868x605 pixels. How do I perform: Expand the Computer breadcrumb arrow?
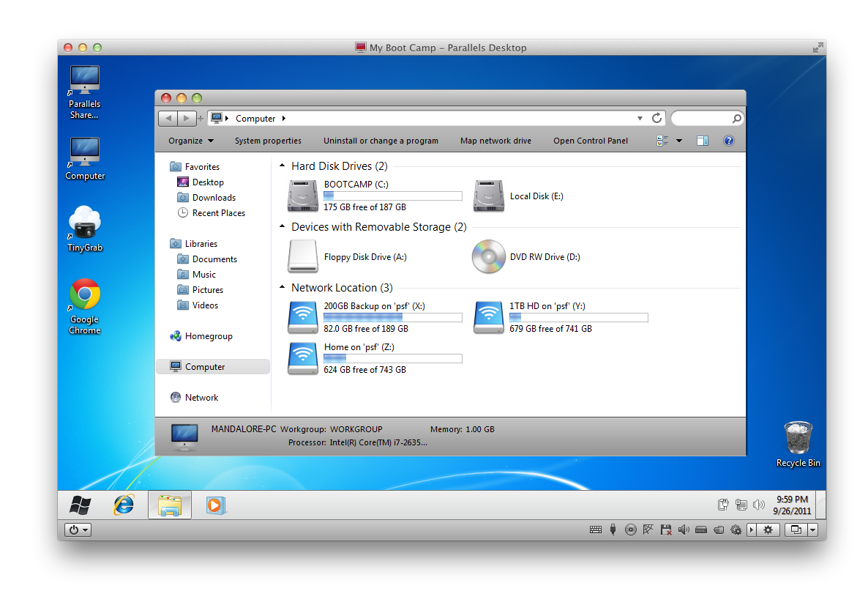pos(284,118)
